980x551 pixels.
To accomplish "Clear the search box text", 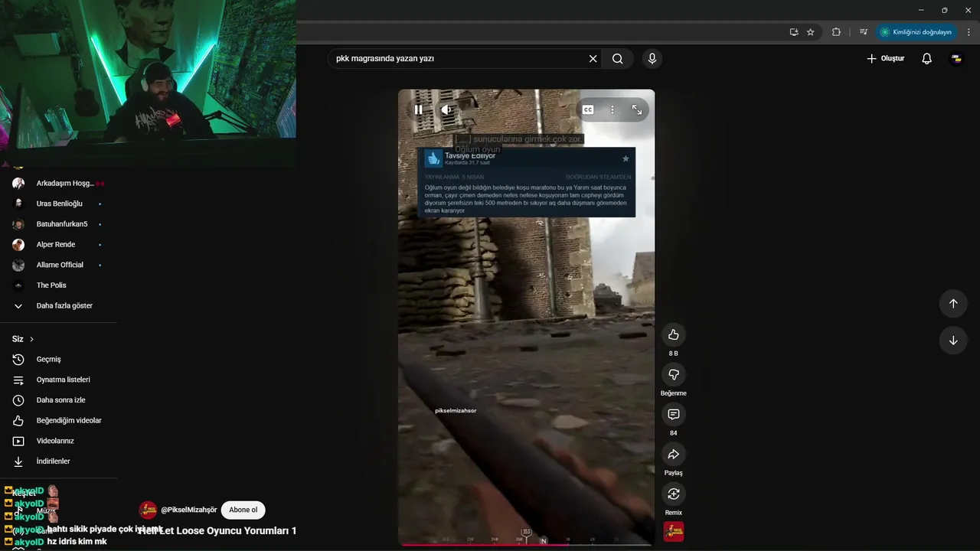I will click(x=593, y=58).
